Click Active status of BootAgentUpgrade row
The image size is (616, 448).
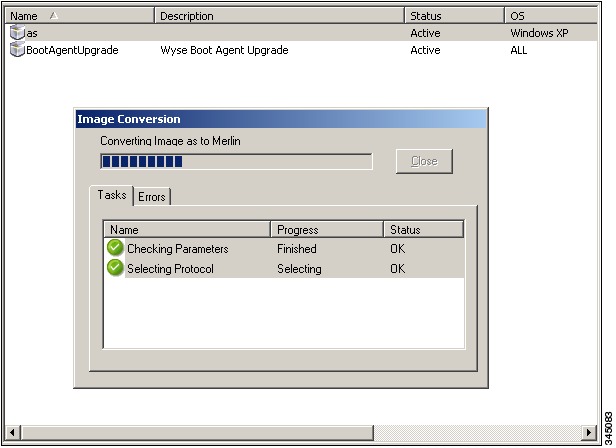[x=425, y=50]
